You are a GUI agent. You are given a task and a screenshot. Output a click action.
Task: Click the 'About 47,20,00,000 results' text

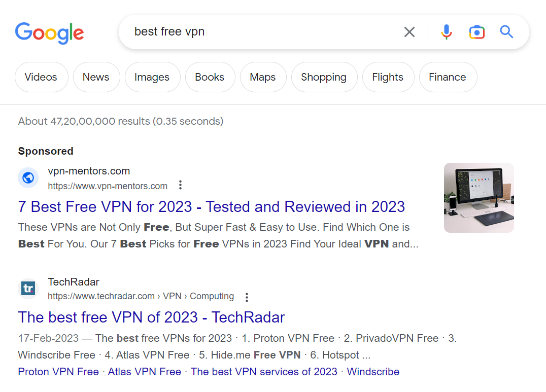click(120, 121)
